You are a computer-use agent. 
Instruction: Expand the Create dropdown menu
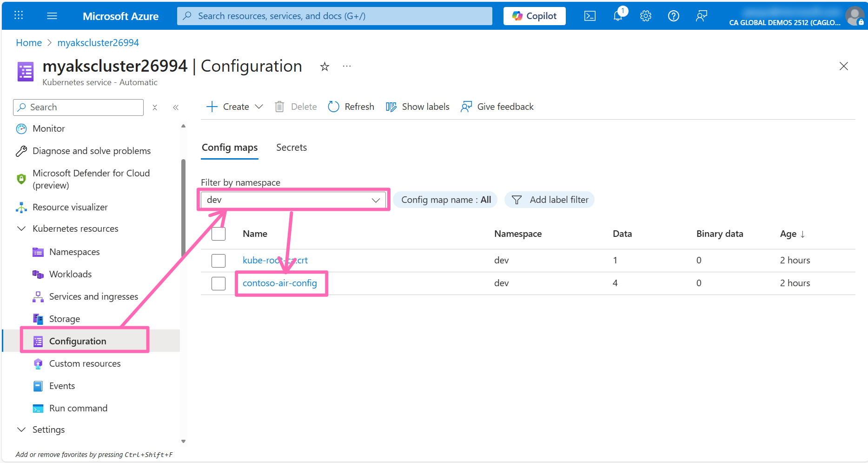pyautogui.click(x=259, y=107)
